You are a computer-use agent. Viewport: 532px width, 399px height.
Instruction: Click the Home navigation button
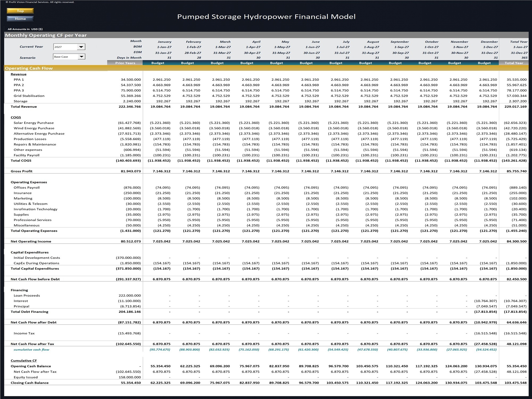(20, 19)
